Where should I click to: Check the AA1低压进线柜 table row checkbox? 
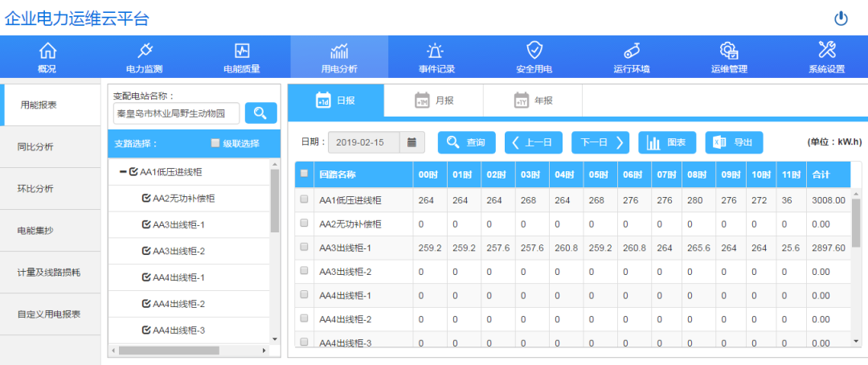tap(304, 199)
